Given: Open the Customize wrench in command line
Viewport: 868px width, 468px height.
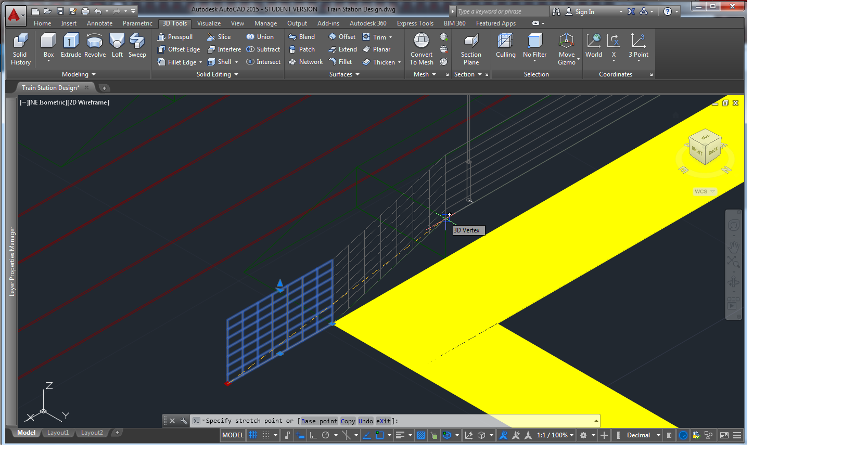Looking at the screenshot, I should 184,421.
